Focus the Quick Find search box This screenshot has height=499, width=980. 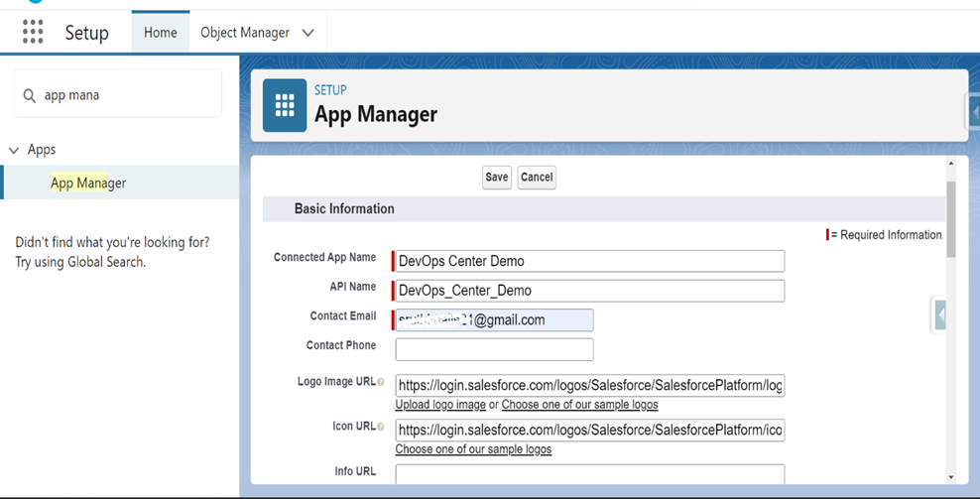(x=117, y=94)
